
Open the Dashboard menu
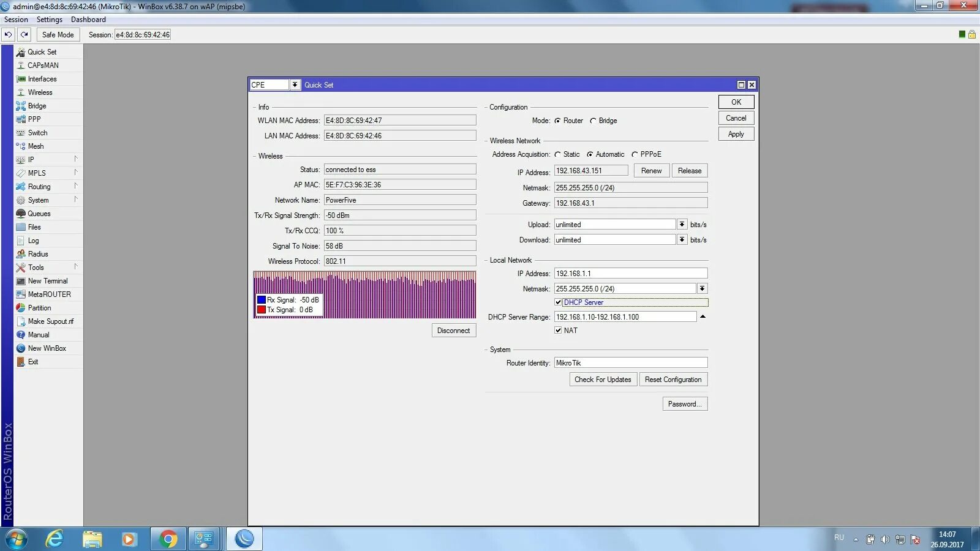point(88,20)
